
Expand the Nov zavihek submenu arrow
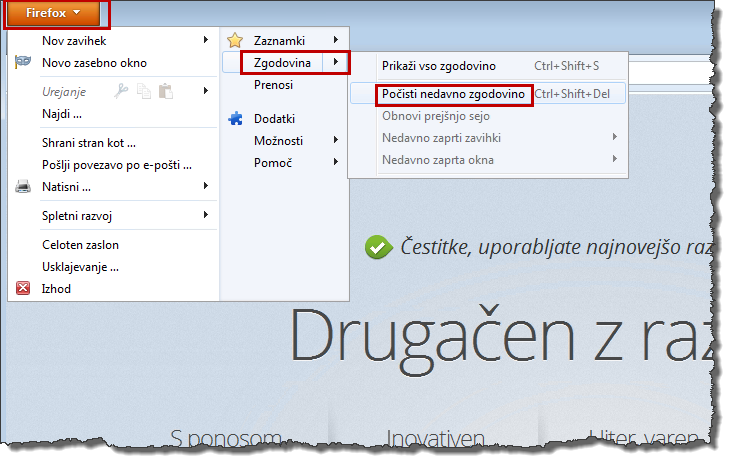(x=206, y=40)
